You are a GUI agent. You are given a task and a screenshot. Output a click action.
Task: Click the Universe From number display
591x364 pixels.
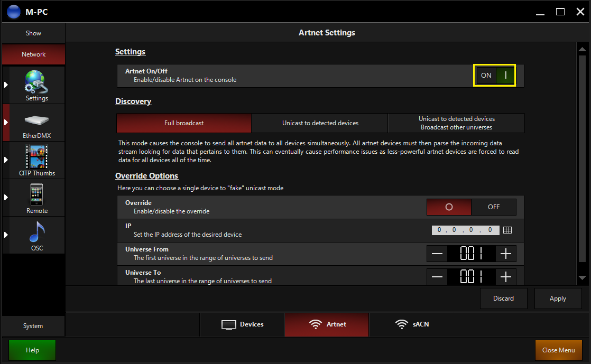click(471, 254)
